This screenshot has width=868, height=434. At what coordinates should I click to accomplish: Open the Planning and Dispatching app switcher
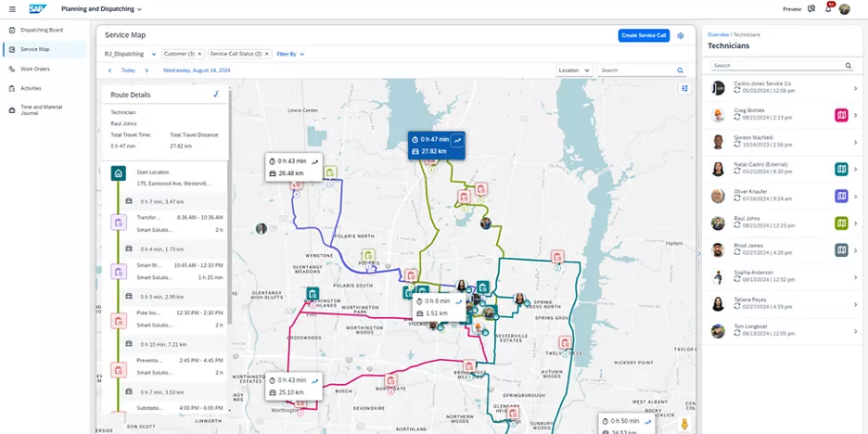pos(108,8)
